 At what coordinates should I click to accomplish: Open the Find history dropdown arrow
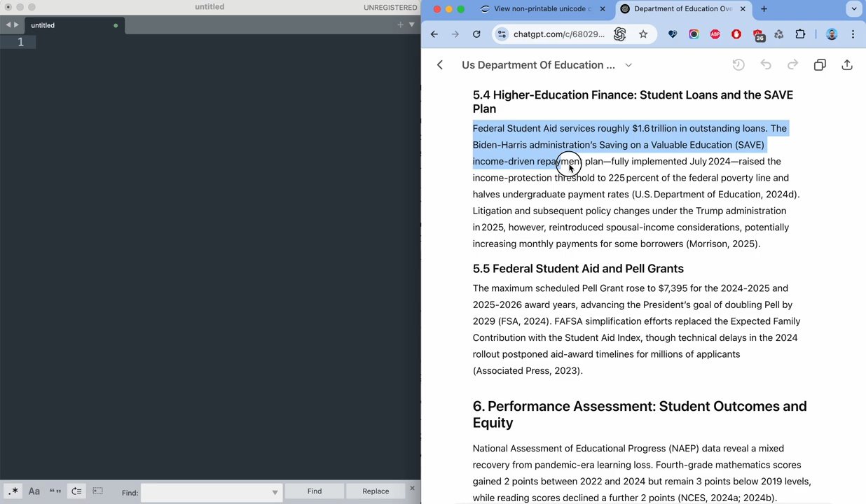(275, 493)
